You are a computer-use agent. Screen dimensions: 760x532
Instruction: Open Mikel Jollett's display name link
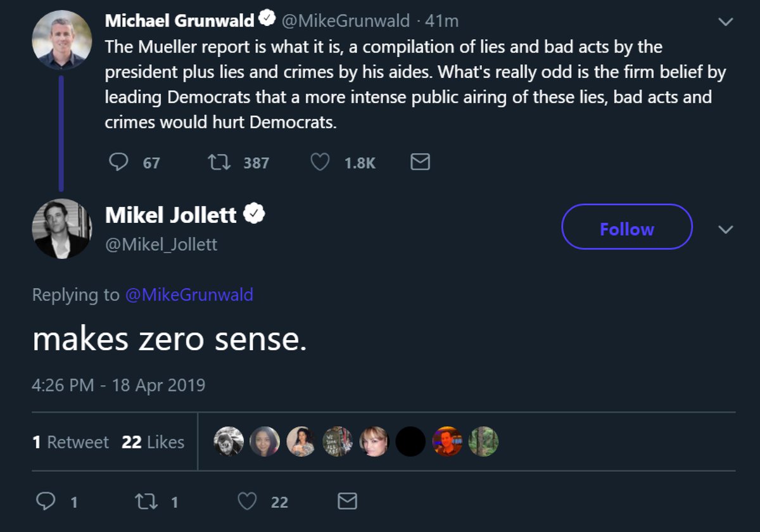[x=171, y=215]
